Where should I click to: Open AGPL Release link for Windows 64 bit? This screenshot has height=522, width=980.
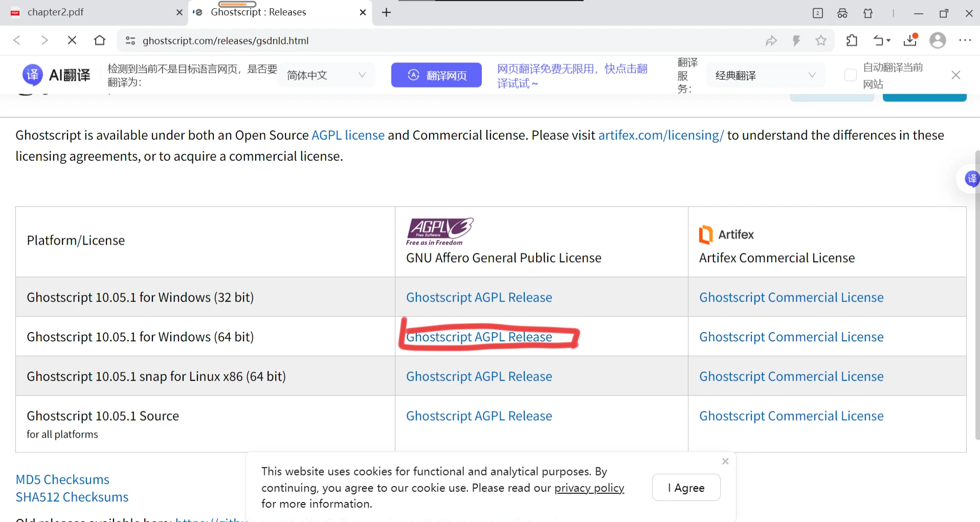pyautogui.click(x=479, y=337)
